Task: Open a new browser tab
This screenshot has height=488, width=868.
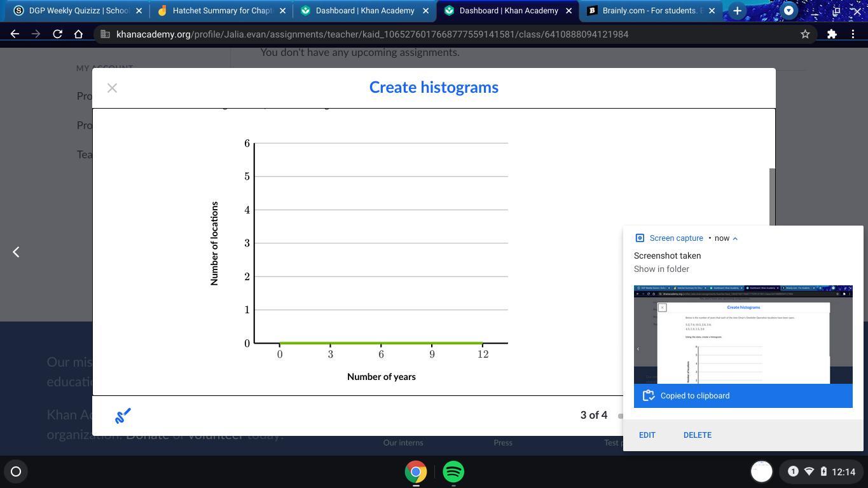Action: tap(737, 11)
